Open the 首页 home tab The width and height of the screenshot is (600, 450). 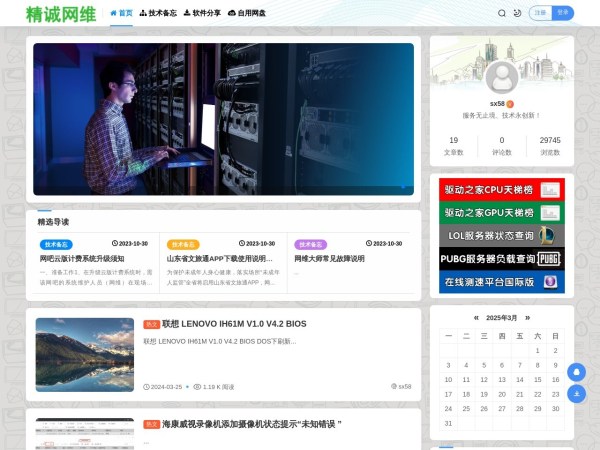tap(121, 13)
